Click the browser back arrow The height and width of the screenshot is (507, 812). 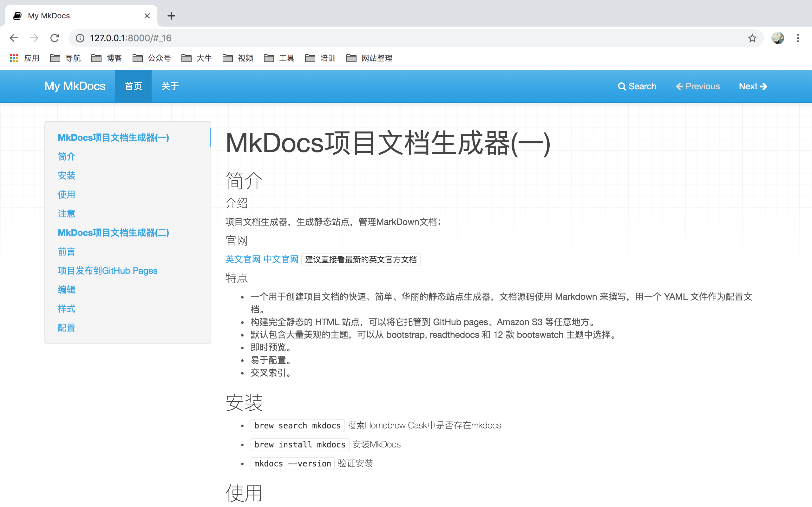pyautogui.click(x=14, y=38)
